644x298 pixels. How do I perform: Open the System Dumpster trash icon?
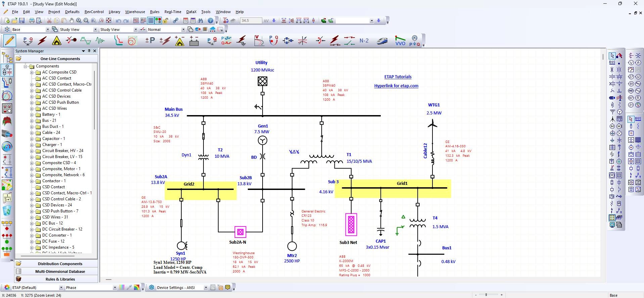click(7, 210)
